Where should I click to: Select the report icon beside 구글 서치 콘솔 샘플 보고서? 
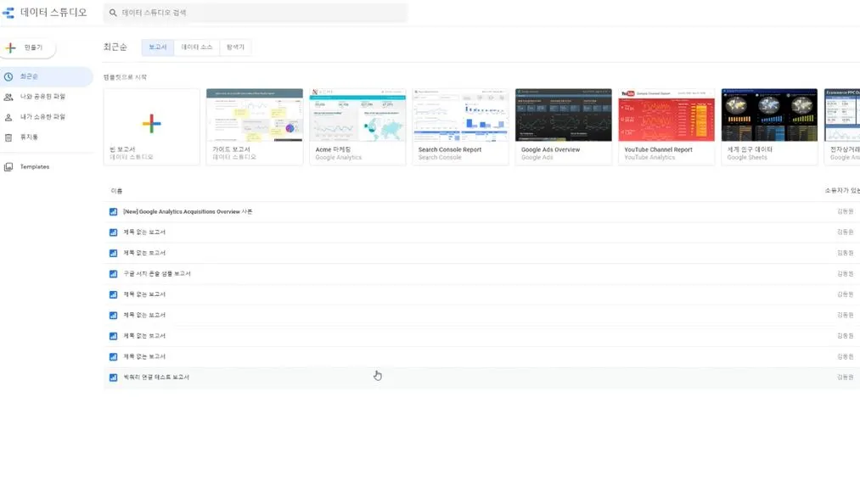[x=113, y=273]
